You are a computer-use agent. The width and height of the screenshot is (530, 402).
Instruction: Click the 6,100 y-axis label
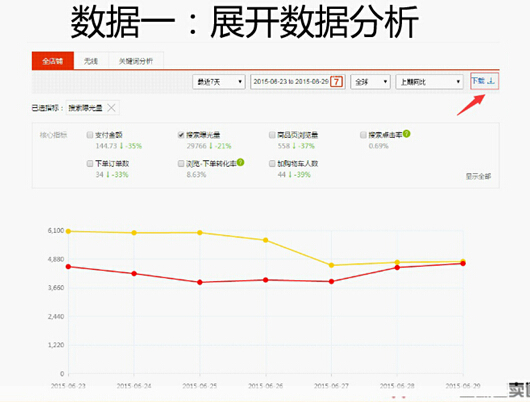click(56, 231)
